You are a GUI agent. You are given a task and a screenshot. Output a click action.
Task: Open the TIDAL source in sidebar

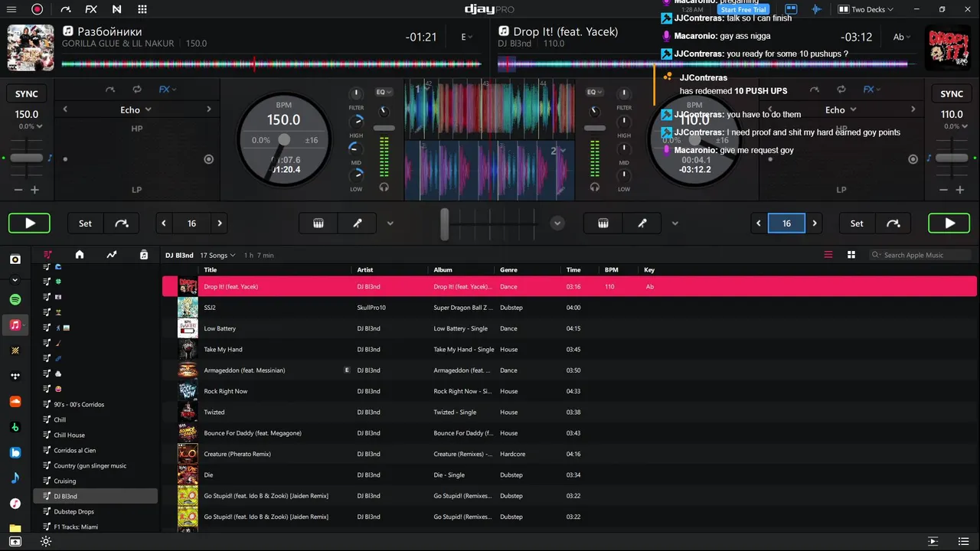[x=15, y=376]
